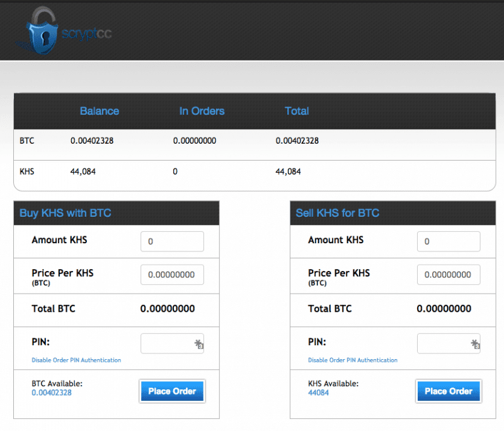Select the In Orders column header
This screenshot has height=431, width=504.
(x=202, y=111)
